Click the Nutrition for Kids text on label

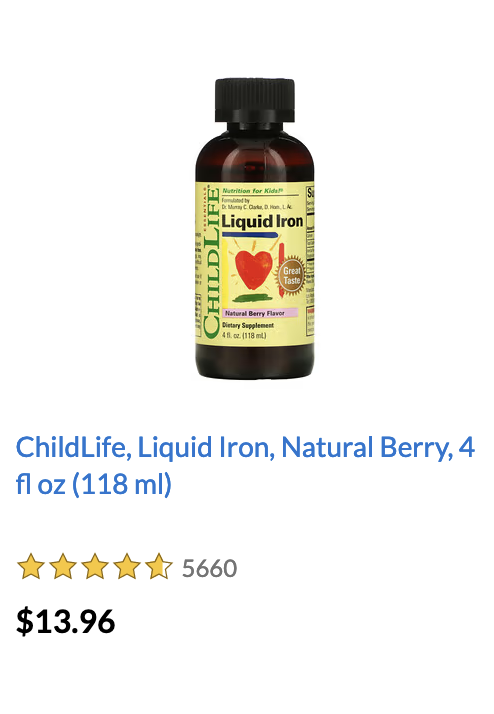tap(253, 191)
